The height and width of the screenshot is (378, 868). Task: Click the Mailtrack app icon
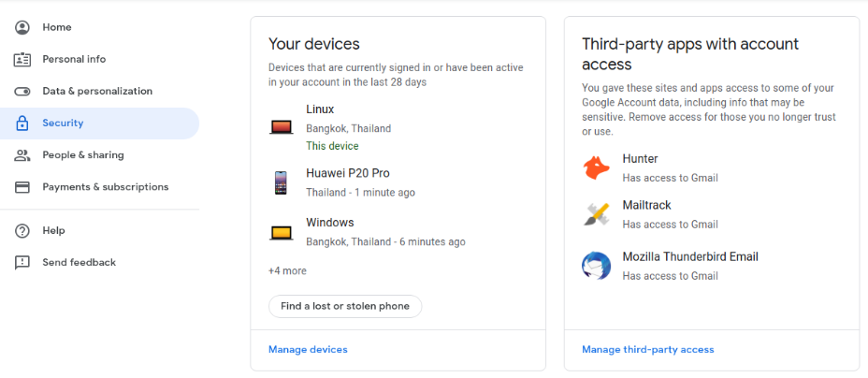[596, 214]
